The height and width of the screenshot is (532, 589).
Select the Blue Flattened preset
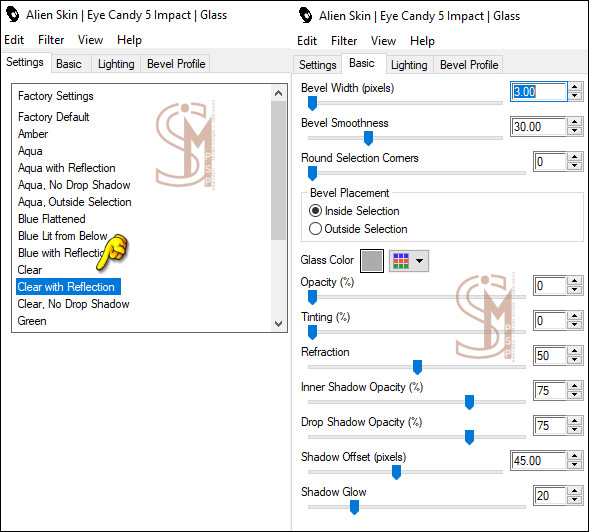coord(51,219)
